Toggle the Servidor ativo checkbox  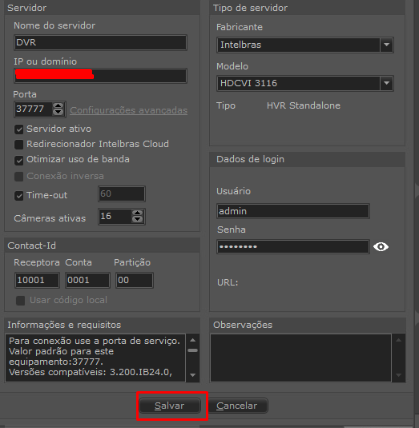[19, 129]
